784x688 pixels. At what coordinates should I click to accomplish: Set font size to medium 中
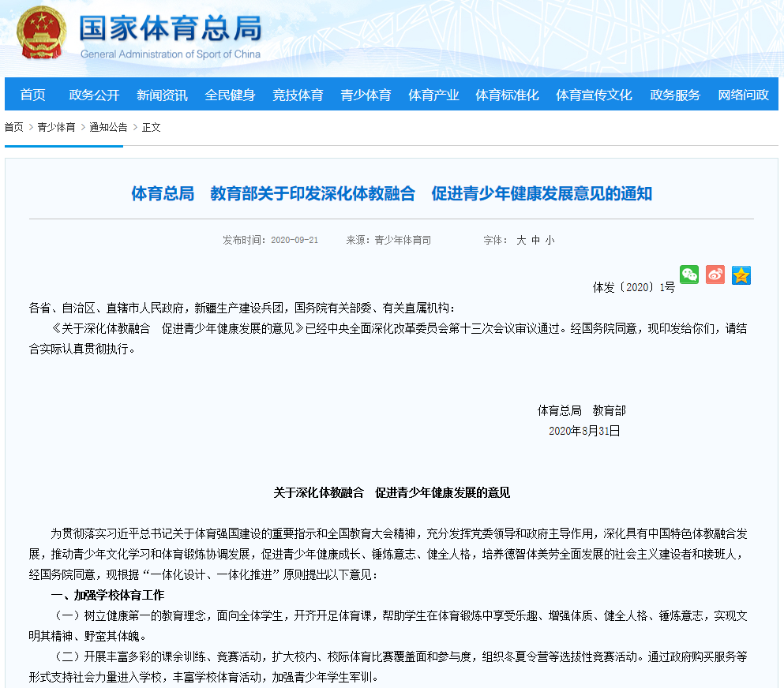click(x=535, y=240)
